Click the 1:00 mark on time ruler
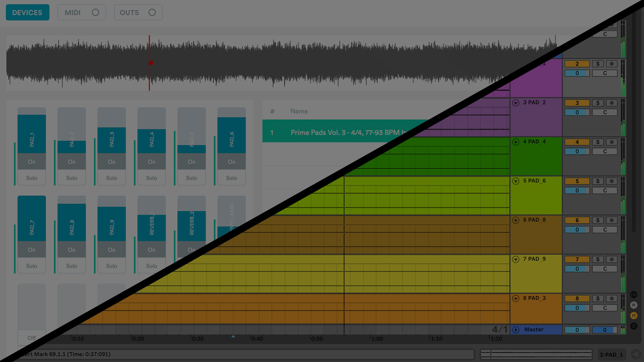644x362 pixels. (x=377, y=339)
